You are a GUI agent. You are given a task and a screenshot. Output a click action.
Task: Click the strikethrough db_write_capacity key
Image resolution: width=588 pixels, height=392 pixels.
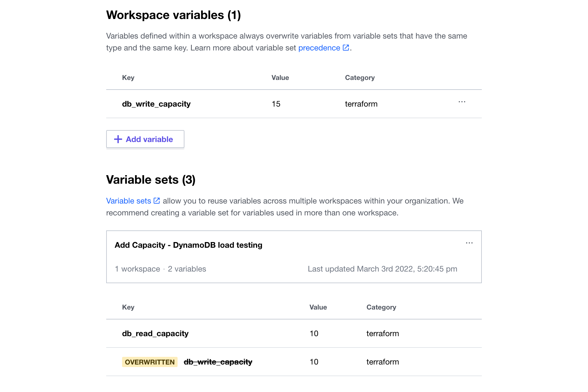(x=218, y=362)
